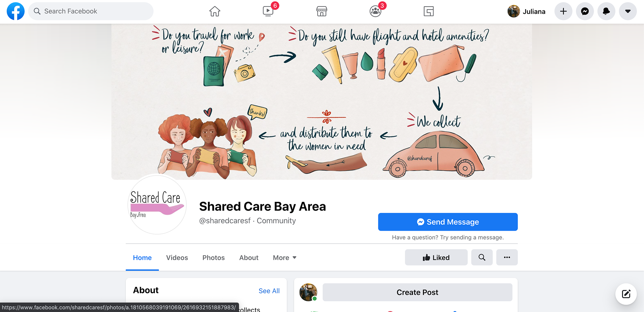The height and width of the screenshot is (312, 644).
Task: Click the Send Message button
Action: click(448, 222)
